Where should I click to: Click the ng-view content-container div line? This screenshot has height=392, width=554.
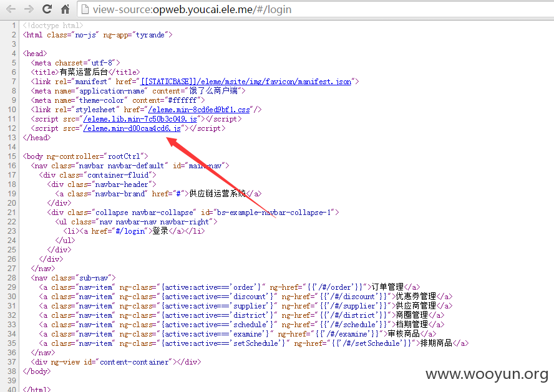[116, 362]
